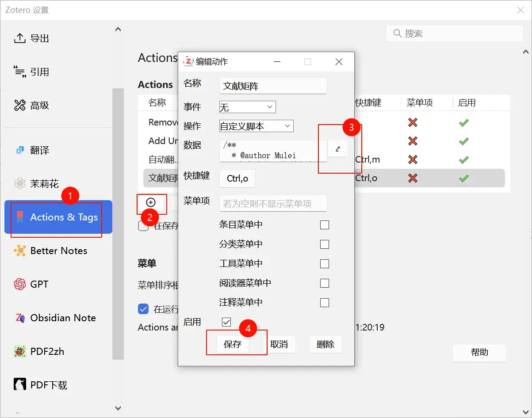Click the 快捷键 Ctrl,o shortcut button
The width and height of the screenshot is (532, 418).
tap(237, 179)
